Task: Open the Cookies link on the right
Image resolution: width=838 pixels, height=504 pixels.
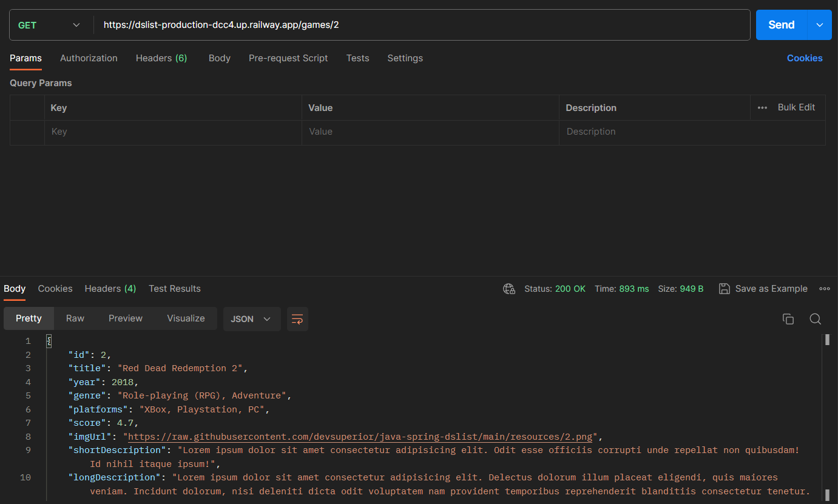Action: [x=805, y=58]
